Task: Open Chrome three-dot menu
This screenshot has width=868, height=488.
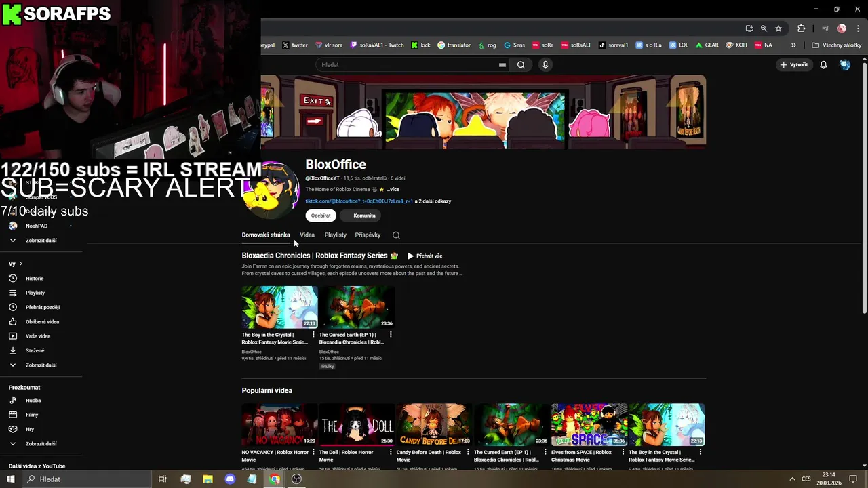Action: point(857,28)
